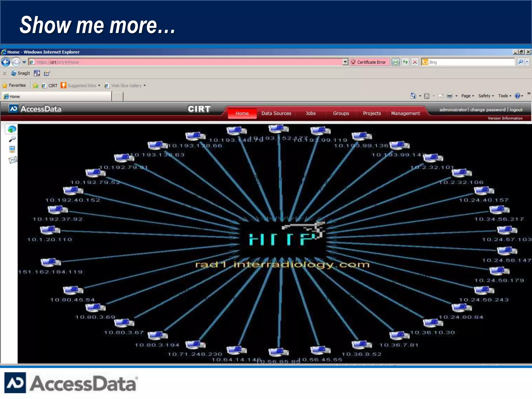Image resolution: width=532 pixels, height=399 pixels.
Task: Click the SnagIt toolbar button
Action: (x=21, y=73)
